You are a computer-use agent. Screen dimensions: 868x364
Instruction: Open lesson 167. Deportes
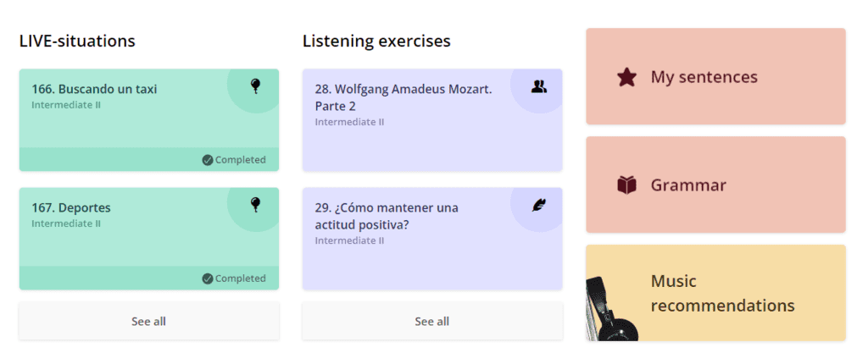click(71, 207)
